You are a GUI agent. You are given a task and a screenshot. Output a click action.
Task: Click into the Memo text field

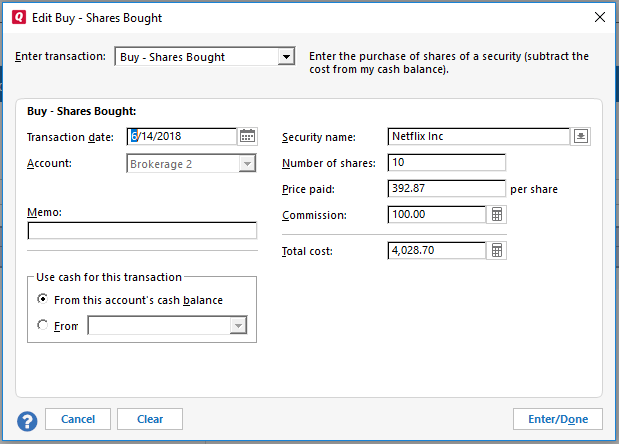tap(142, 231)
